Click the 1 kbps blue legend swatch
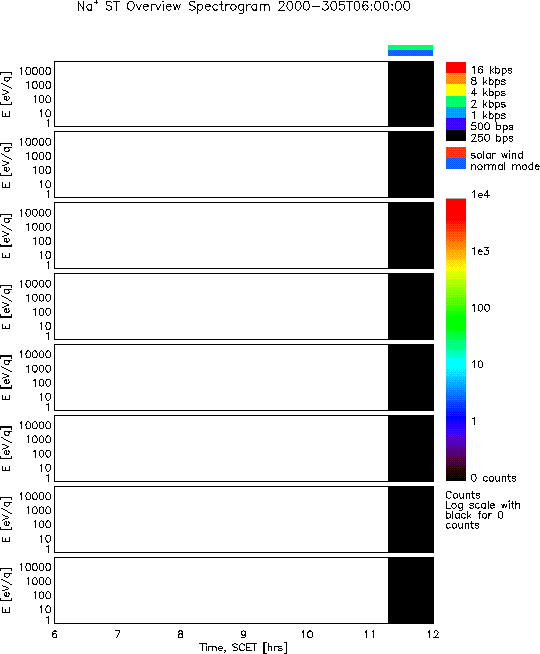Image resolution: width=540 pixels, height=654 pixels. click(x=456, y=113)
